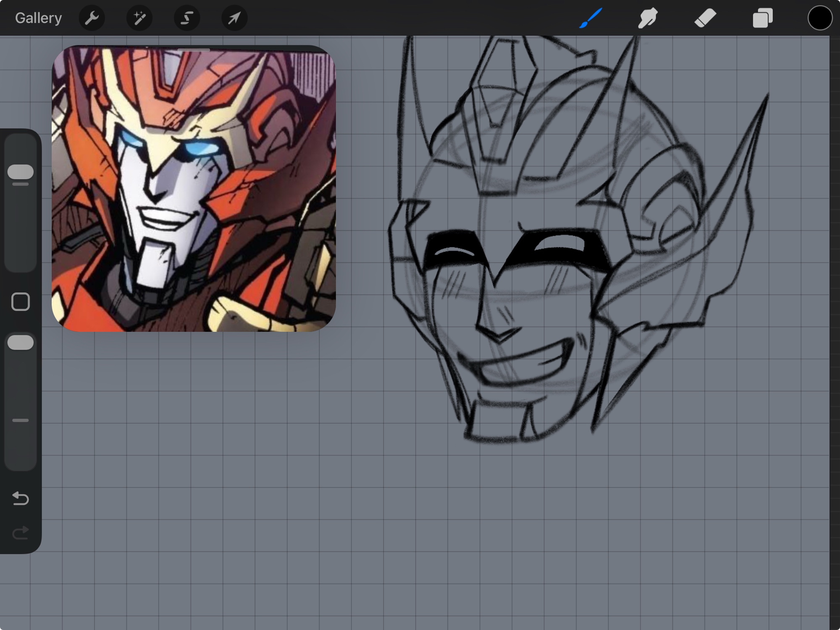Click the brush size slider handle
The width and height of the screenshot is (840, 630).
[20, 172]
